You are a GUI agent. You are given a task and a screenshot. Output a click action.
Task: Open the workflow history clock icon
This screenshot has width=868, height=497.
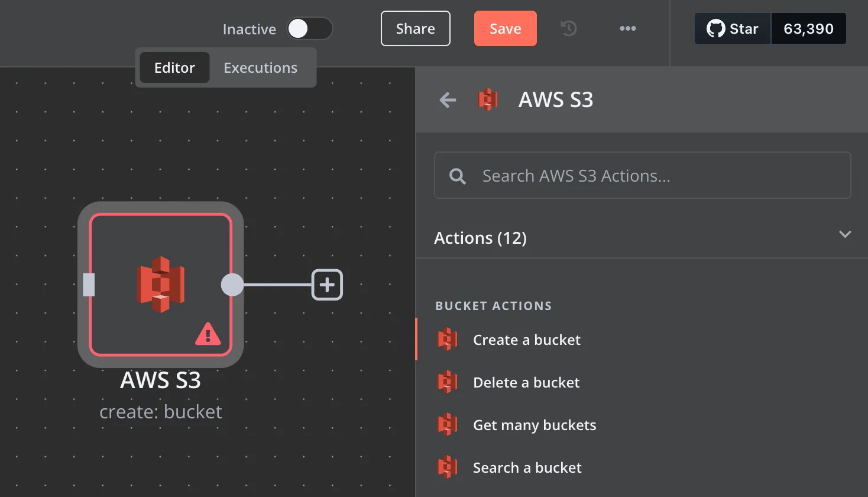coord(569,28)
